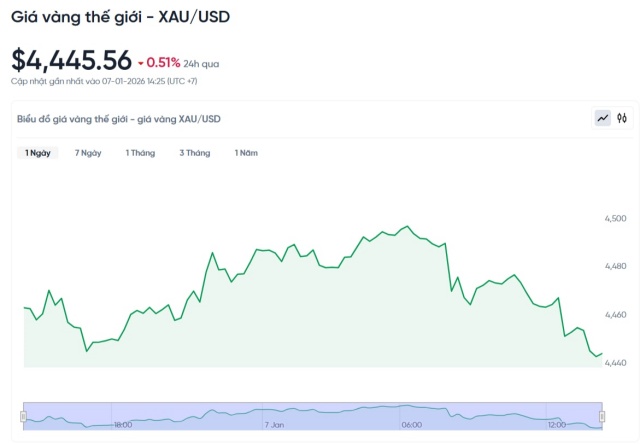Select the '7 Ngày' time range

click(88, 153)
